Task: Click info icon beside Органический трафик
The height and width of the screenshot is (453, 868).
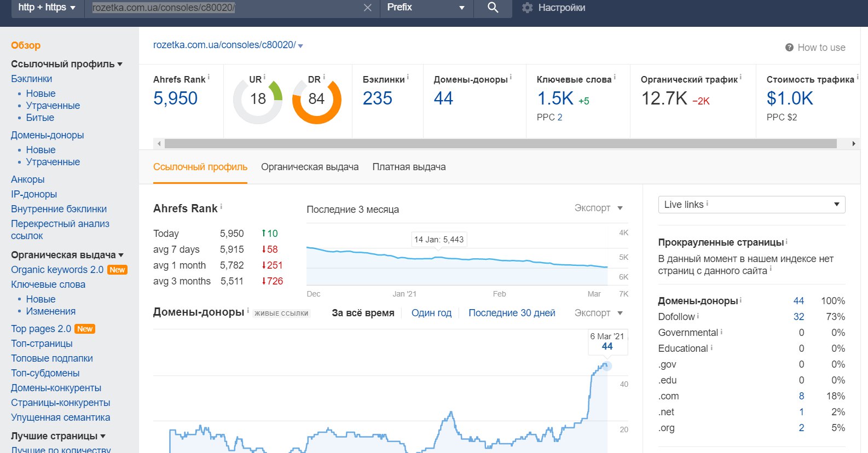Action: tap(740, 77)
